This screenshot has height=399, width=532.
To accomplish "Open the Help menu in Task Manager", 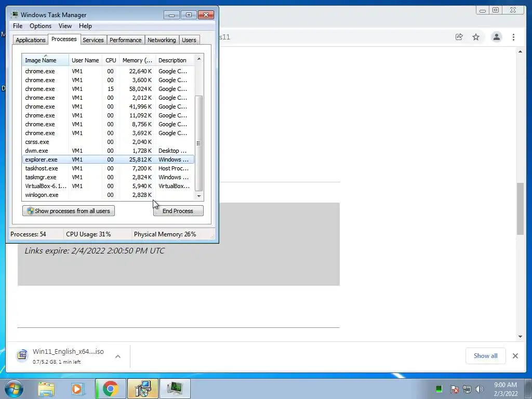I will click(x=85, y=26).
